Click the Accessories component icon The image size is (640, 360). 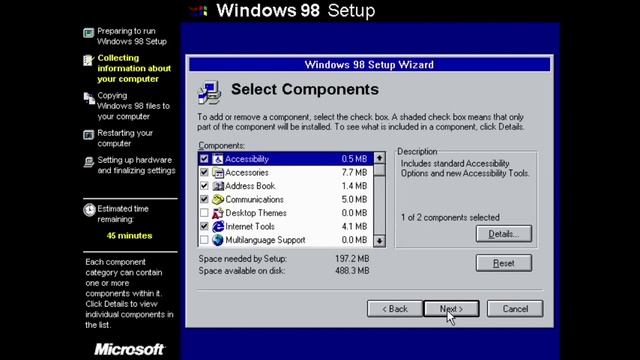coord(218,173)
